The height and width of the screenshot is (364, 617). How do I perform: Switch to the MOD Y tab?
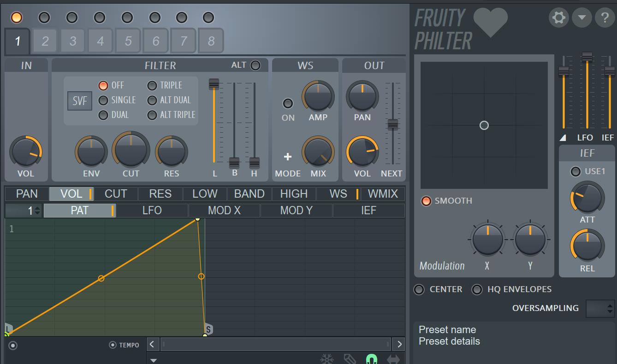click(297, 211)
